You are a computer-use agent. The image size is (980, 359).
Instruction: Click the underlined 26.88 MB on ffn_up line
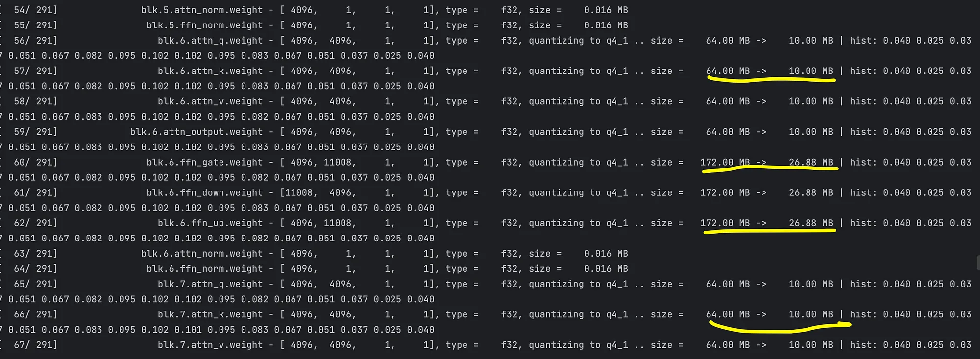coord(810,223)
